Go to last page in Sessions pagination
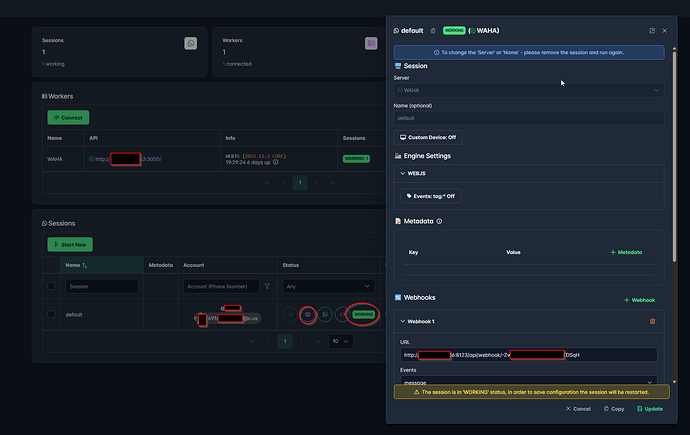Viewport: 690px width, 435px height. click(x=318, y=341)
